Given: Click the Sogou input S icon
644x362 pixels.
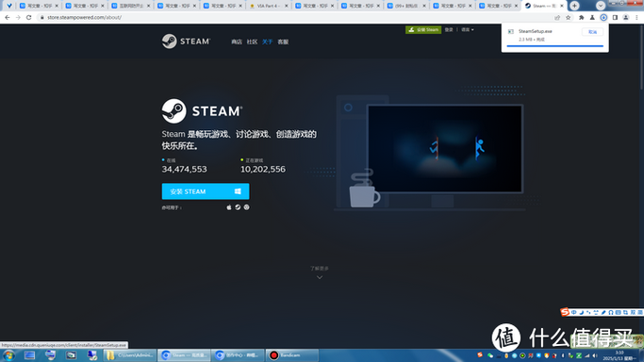Looking at the screenshot, I should point(565,312).
